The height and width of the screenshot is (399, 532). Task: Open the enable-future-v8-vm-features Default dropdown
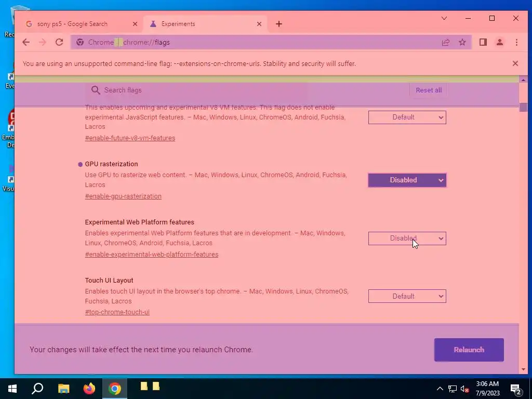pyautogui.click(x=407, y=117)
